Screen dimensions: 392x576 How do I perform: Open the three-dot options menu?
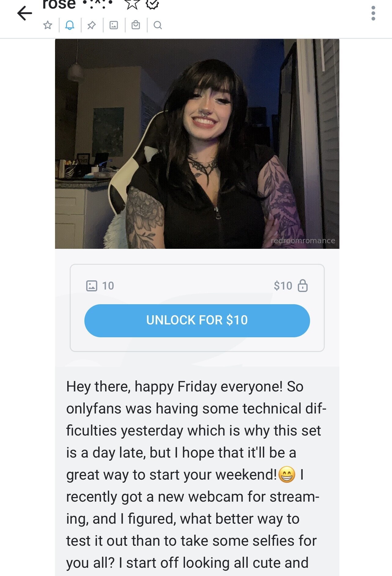pos(373,13)
